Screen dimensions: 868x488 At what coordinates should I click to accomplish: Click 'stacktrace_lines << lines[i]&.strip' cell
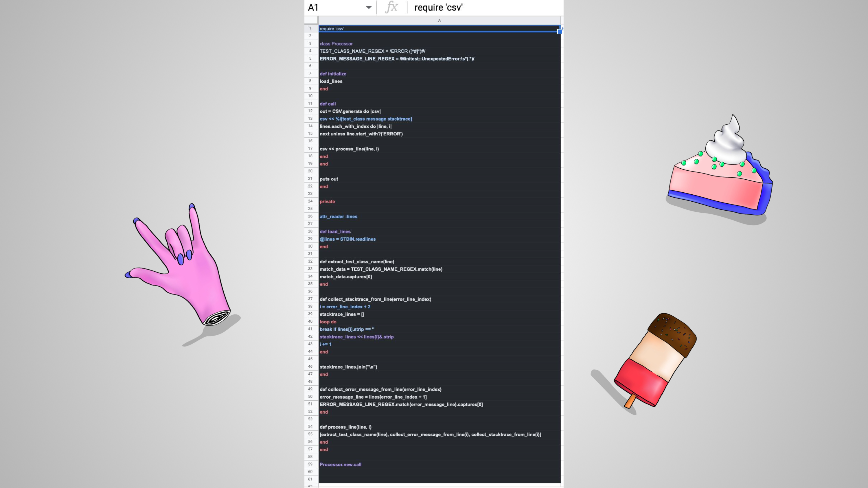[x=439, y=336]
